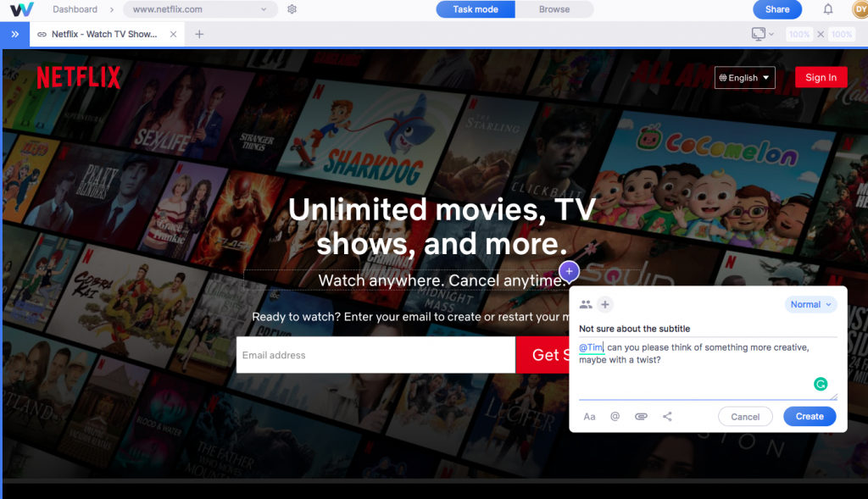The width and height of the screenshot is (868, 499).
Task: Click the green Grammarly icon
Action: [821, 384]
